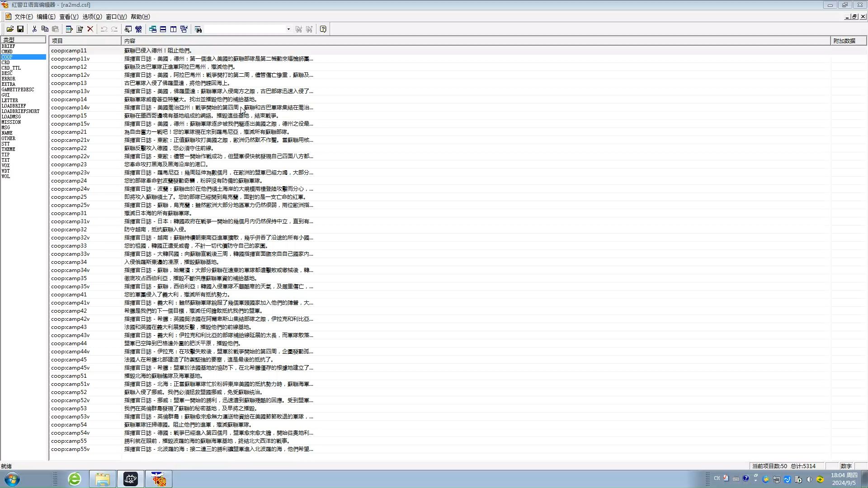Click the 附加数据 column header

click(x=849, y=41)
